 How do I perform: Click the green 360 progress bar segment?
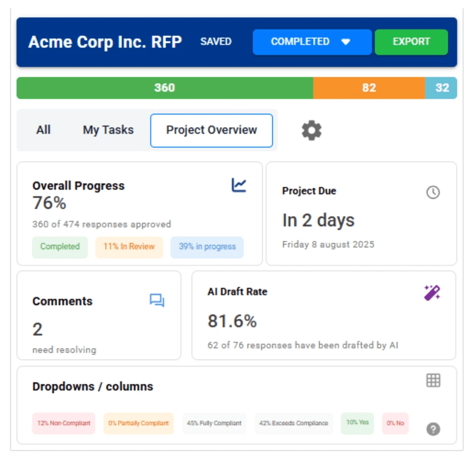pos(165,88)
